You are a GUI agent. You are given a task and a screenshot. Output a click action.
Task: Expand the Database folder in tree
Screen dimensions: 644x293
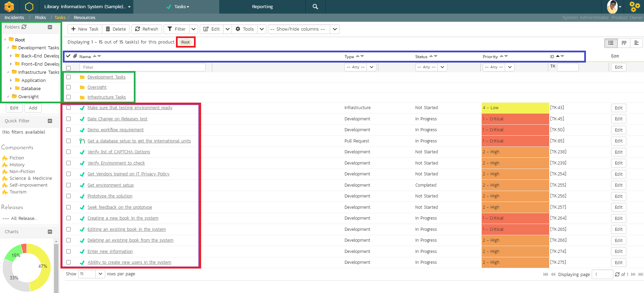pyautogui.click(x=11, y=88)
